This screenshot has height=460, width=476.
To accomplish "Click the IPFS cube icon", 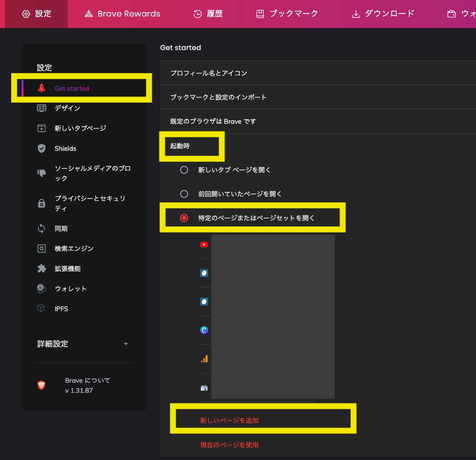I will (41, 308).
